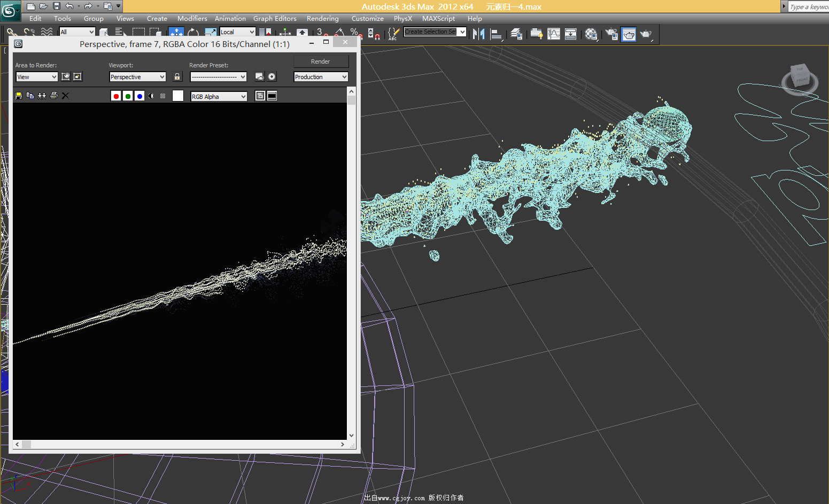Open the Viewport Perspective dropdown
The width and height of the screenshot is (829, 504).
coord(137,77)
